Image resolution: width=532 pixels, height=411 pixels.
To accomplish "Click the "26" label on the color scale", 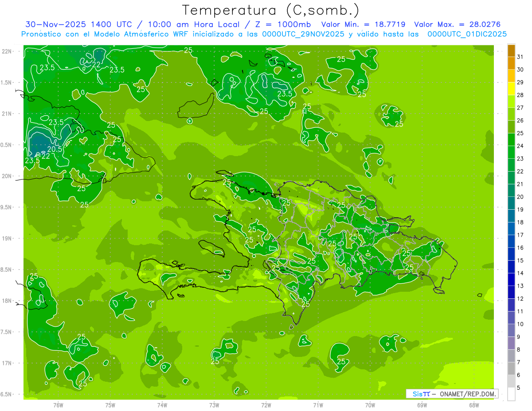I will [520, 121].
